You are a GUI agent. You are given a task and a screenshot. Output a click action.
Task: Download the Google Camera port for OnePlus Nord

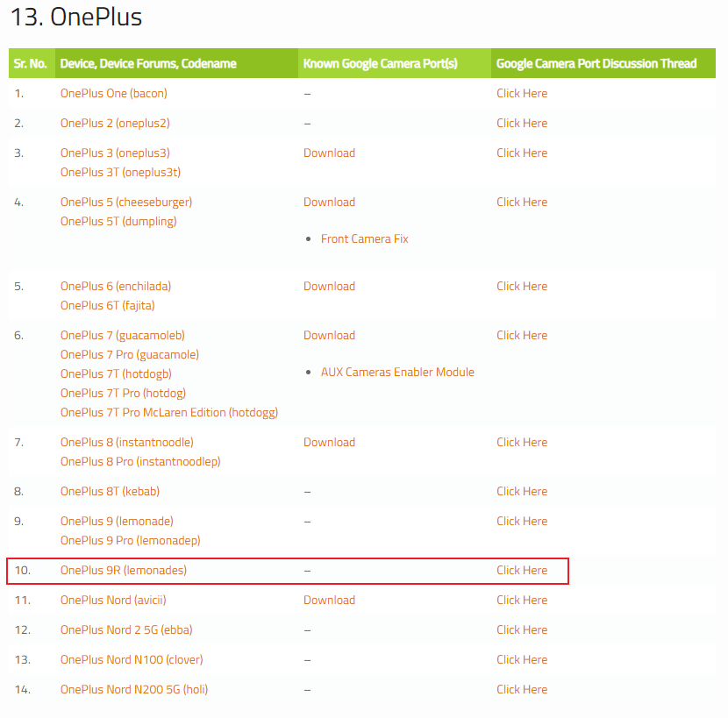pyautogui.click(x=329, y=601)
